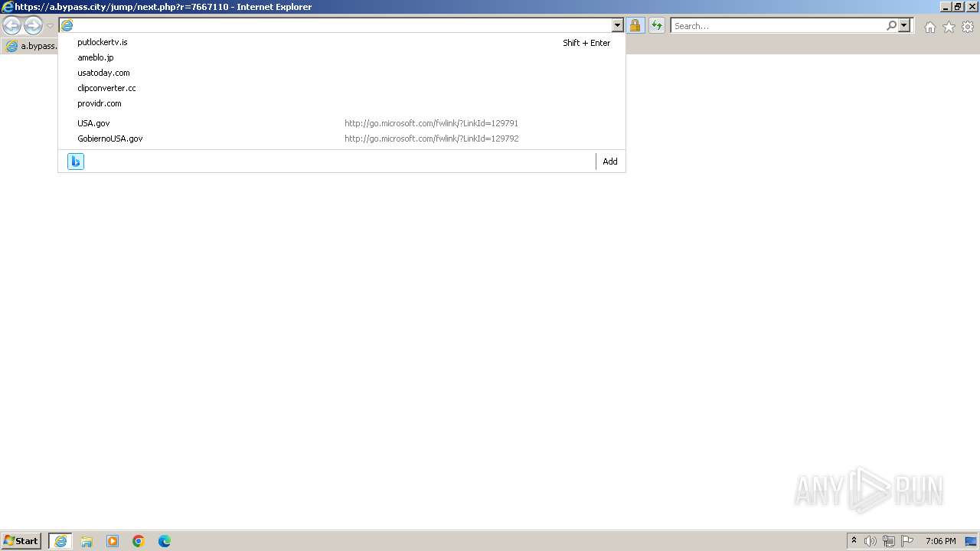Click the page icon in the address bar
This screenshot has width=980, height=551.
click(x=67, y=25)
